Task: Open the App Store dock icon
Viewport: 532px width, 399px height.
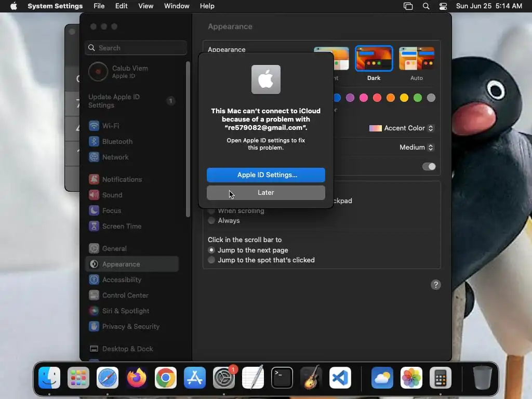Action: [x=195, y=378]
